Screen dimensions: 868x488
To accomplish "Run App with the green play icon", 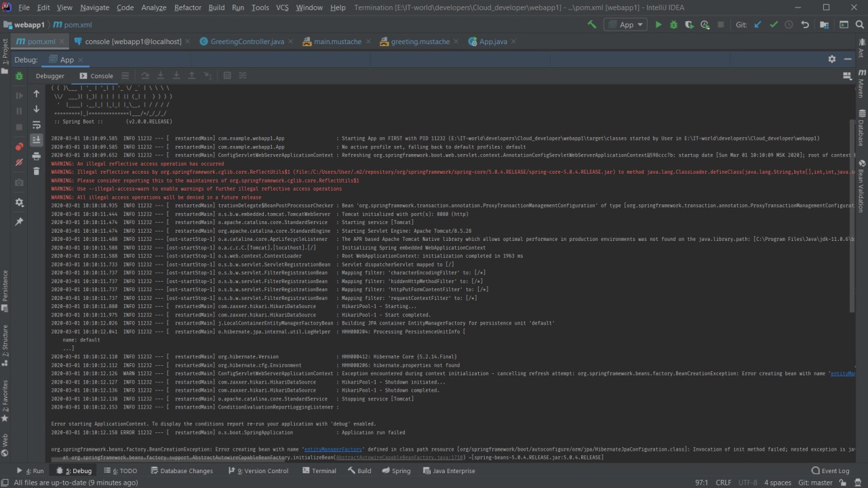I will (658, 24).
